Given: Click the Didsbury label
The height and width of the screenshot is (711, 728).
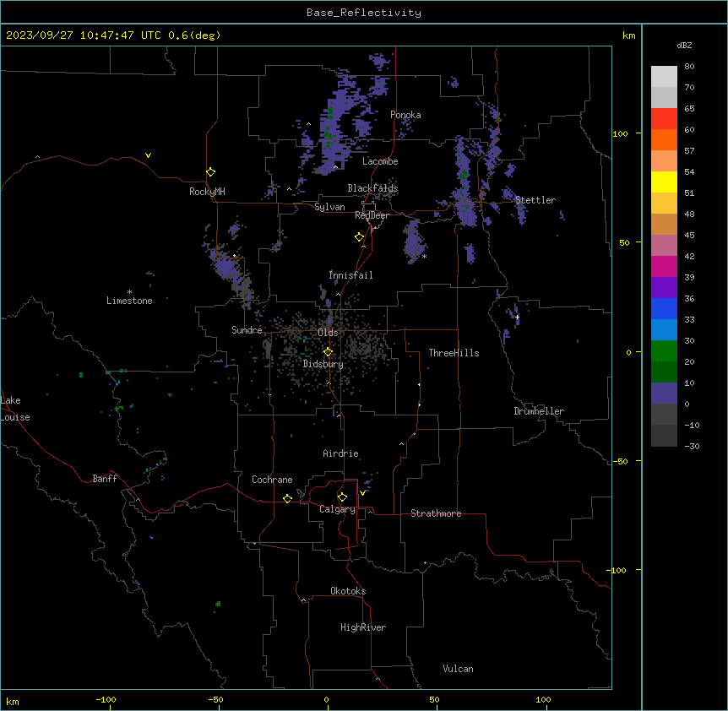Looking at the screenshot, I should [x=323, y=364].
